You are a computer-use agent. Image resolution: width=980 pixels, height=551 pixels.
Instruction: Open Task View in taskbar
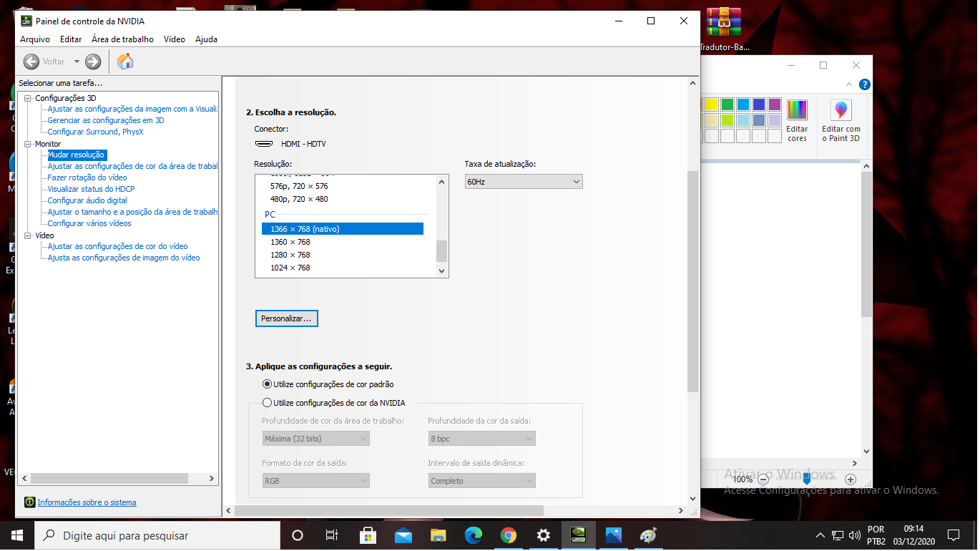tap(332, 535)
